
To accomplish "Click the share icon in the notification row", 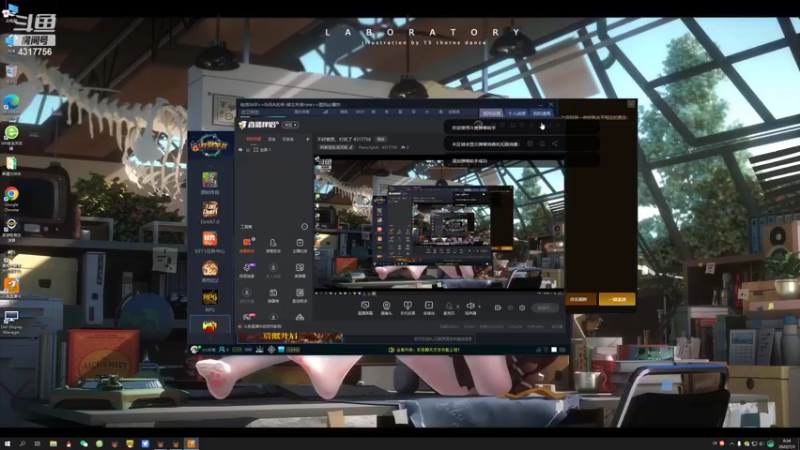I will coord(555,144).
